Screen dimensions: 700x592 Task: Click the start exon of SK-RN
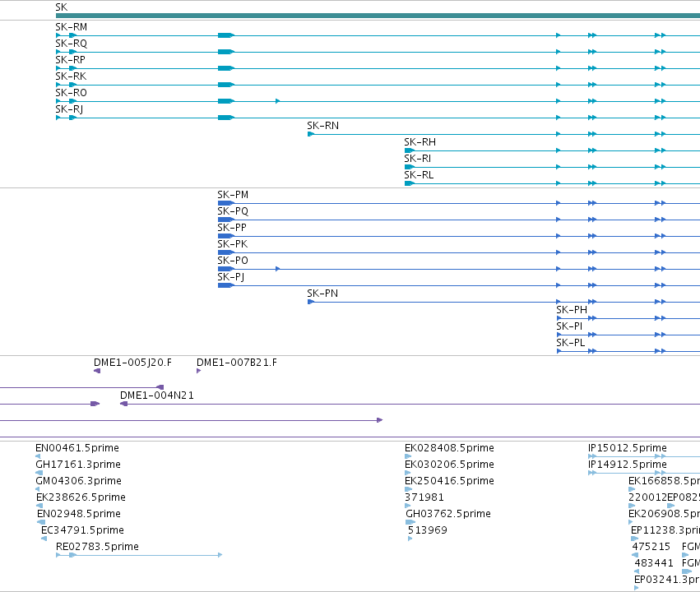coord(311,134)
